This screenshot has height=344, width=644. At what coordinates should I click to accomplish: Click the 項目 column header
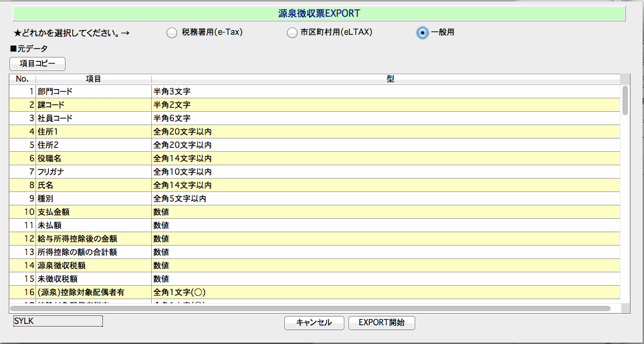93,79
